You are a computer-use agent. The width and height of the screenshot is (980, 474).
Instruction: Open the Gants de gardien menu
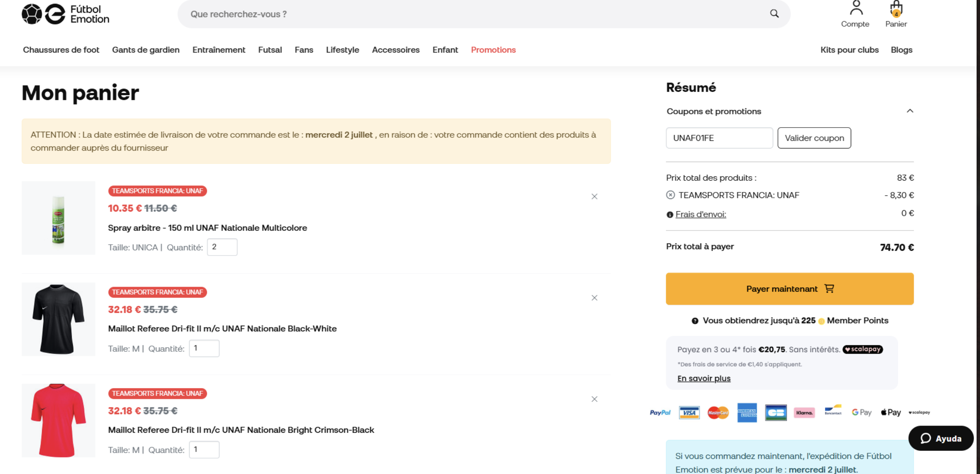pyautogui.click(x=146, y=50)
